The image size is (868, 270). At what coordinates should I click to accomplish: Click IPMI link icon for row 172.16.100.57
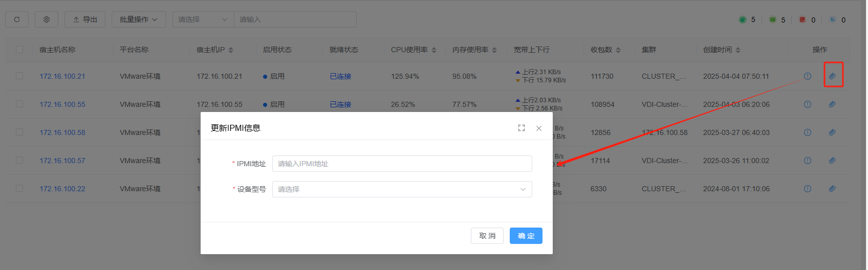coord(832,161)
